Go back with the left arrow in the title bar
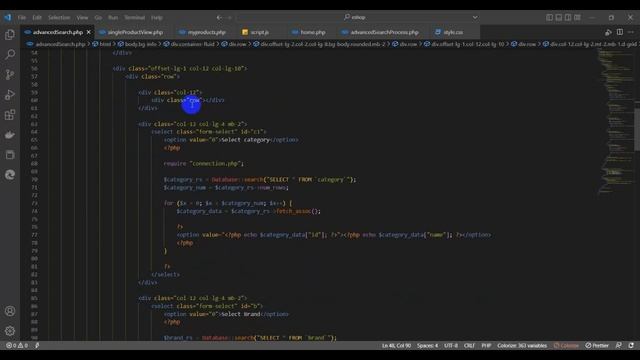 [220, 18]
